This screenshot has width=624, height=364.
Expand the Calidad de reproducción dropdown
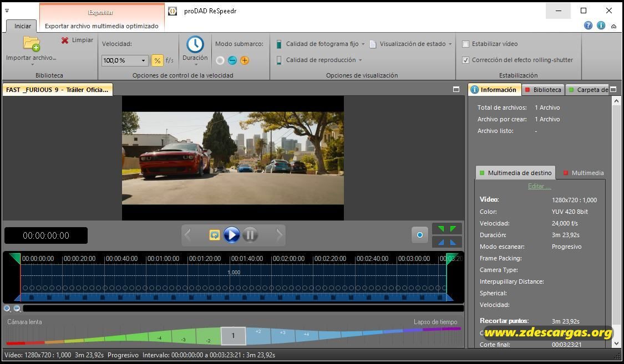[360, 60]
